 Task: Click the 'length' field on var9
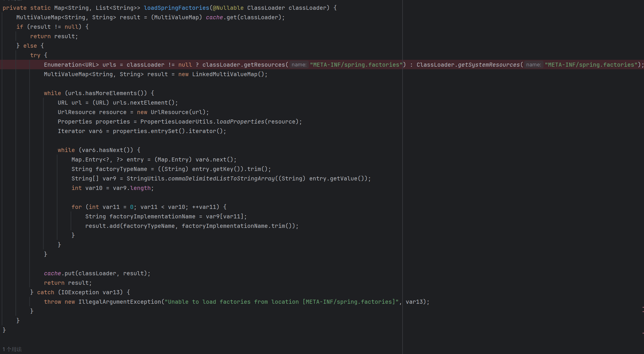tap(140, 188)
